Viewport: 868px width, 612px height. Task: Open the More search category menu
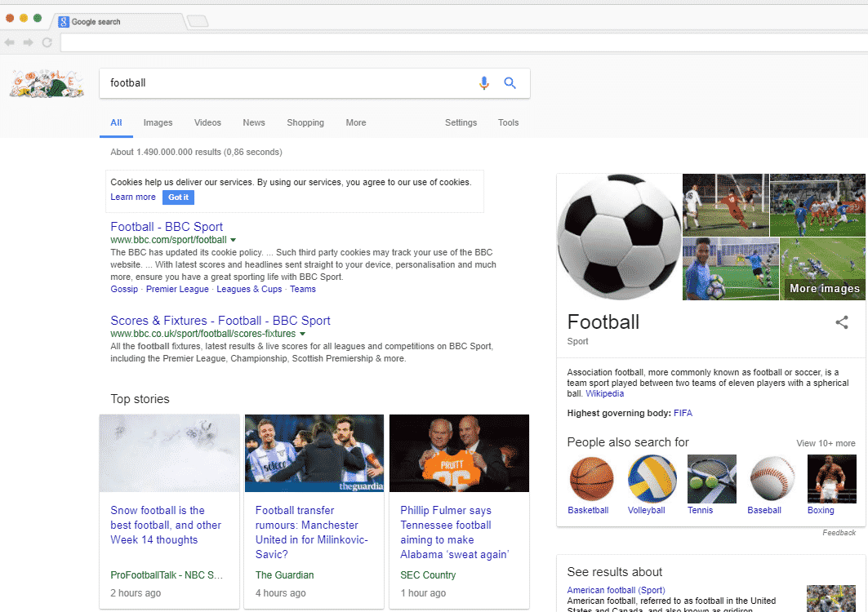[x=356, y=123]
